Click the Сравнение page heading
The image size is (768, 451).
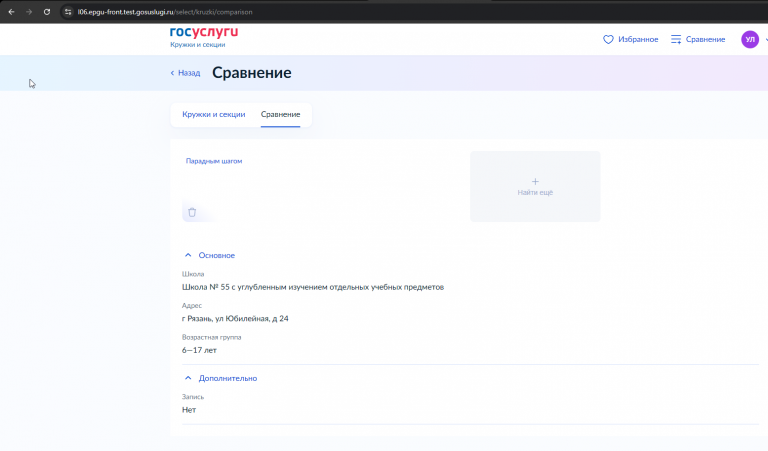[x=252, y=72]
